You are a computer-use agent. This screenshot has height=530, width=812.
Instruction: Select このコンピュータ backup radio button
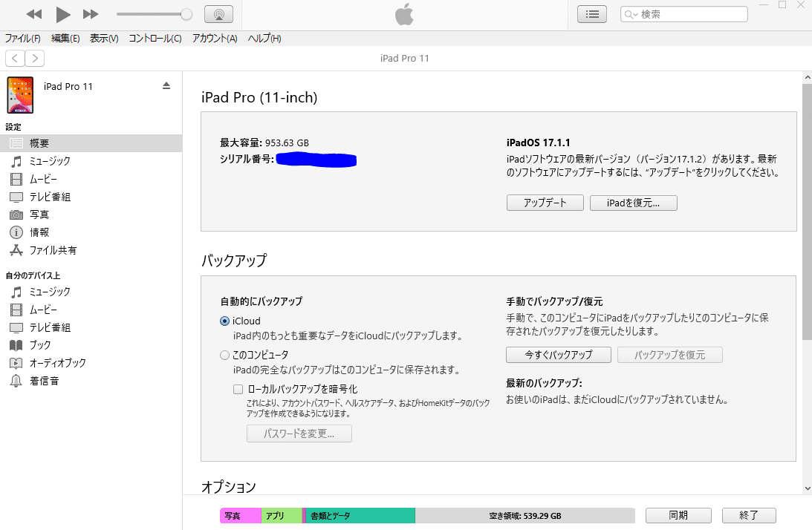pos(225,355)
